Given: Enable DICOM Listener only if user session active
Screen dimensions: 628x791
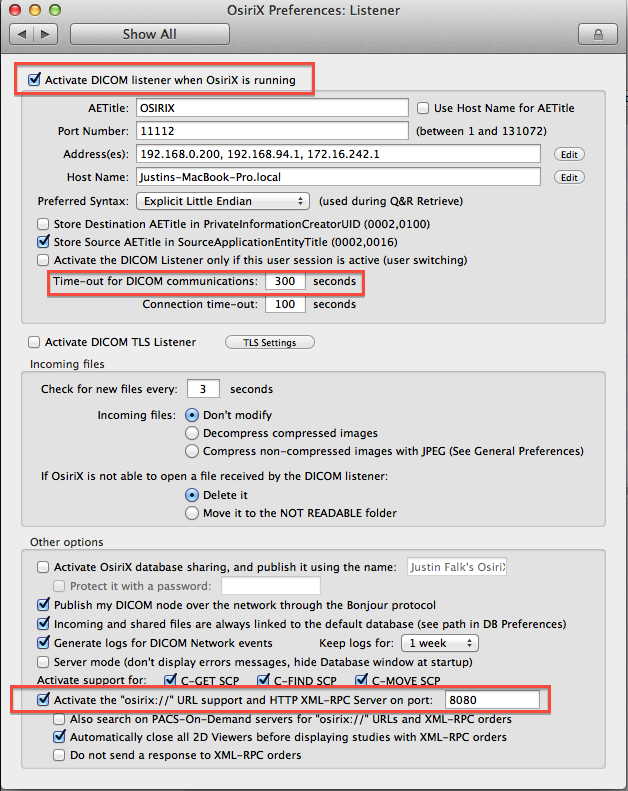Looking at the screenshot, I should click(x=43, y=260).
